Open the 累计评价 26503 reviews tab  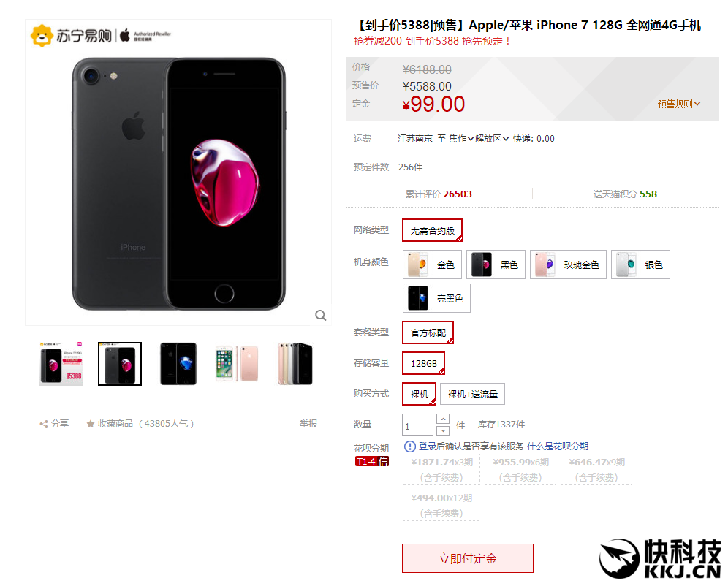tap(439, 194)
